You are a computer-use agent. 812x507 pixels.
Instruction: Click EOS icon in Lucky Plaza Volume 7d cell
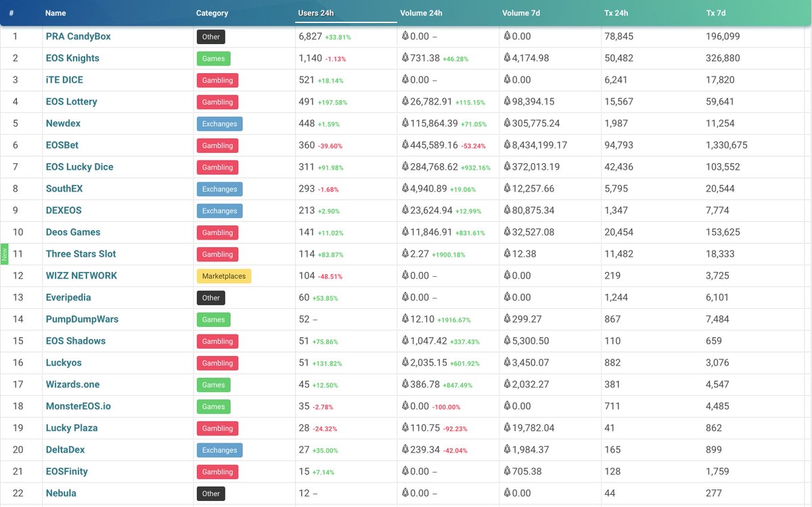(507, 428)
